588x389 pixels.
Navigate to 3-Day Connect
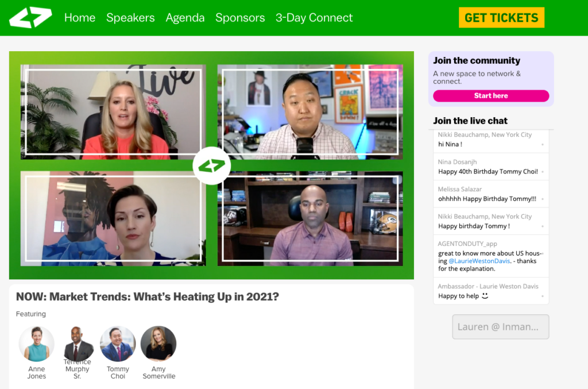coord(314,18)
